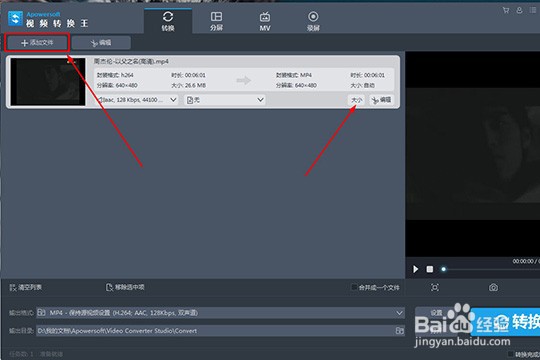This screenshot has width=540, height=360.
Task: Click the output directory path field
Action: pos(215,331)
